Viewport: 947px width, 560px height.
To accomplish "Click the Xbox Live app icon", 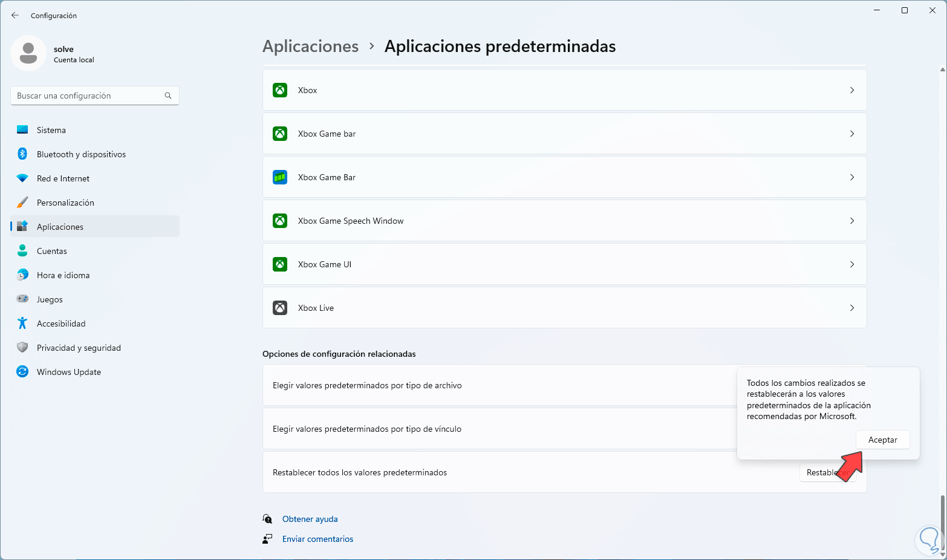I will tap(280, 308).
